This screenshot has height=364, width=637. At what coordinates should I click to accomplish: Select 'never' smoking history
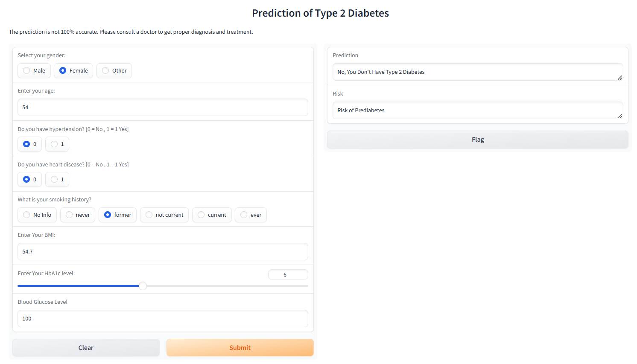click(x=78, y=215)
